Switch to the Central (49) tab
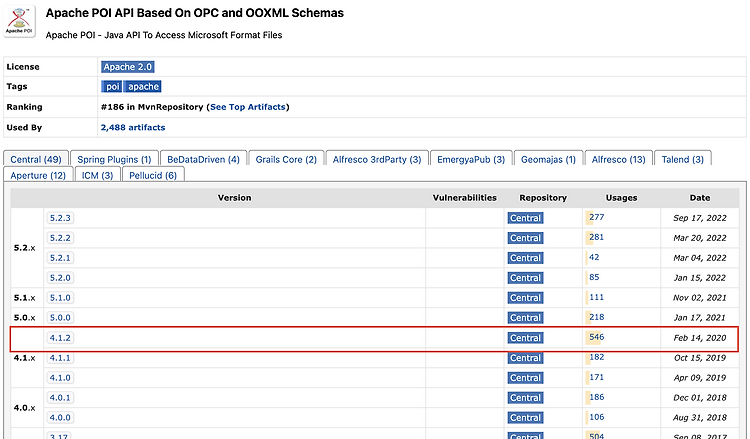The width and height of the screenshot is (750, 439). point(36,159)
